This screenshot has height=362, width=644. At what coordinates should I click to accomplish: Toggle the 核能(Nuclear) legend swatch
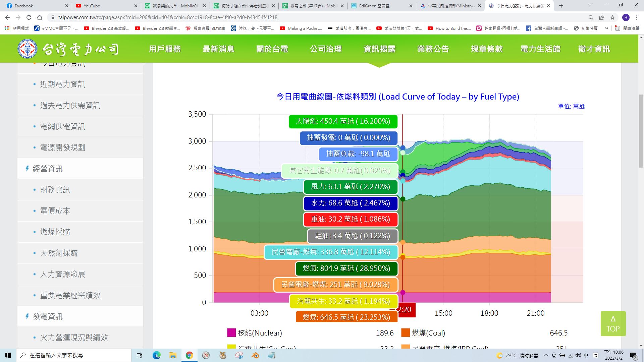[x=231, y=333]
